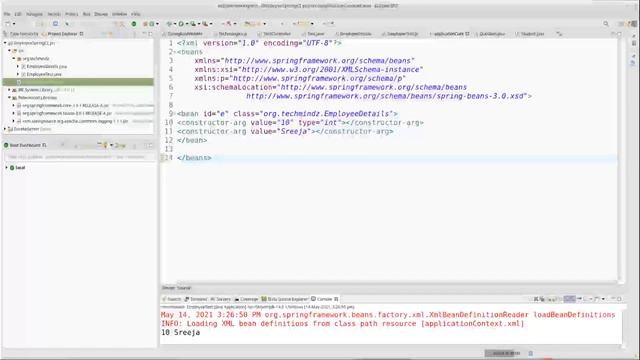Click the spring-beans-3.0.xsd schema URL
The height and width of the screenshot is (360, 640).
(386, 96)
